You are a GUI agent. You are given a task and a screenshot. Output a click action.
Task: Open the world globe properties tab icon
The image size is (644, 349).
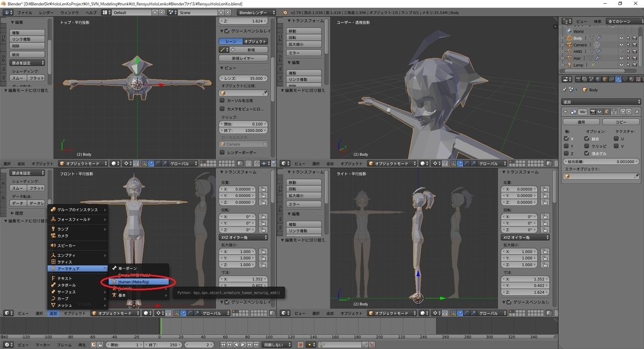pyautogui.click(x=598, y=79)
